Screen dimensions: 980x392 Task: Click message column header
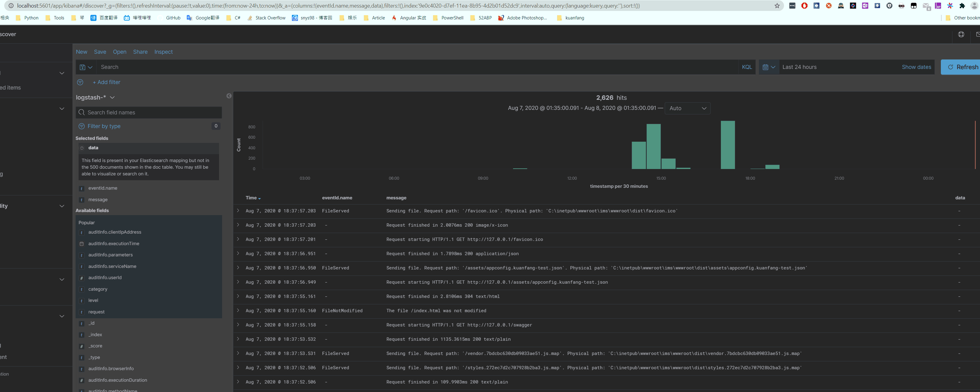pos(397,198)
